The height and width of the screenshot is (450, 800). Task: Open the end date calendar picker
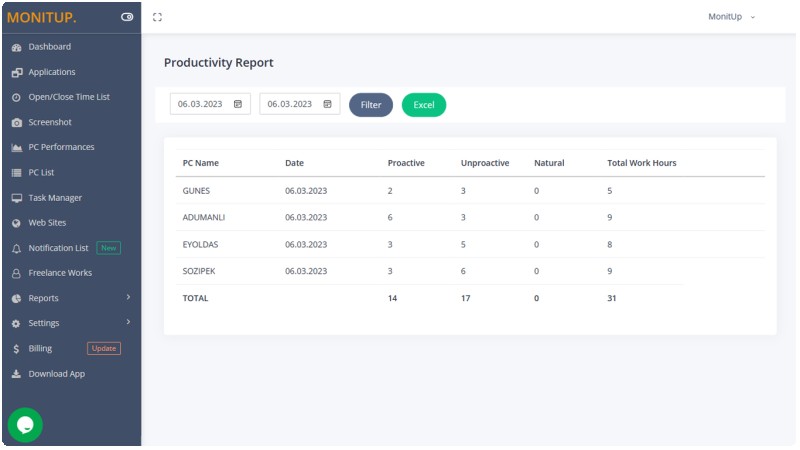[x=328, y=105]
